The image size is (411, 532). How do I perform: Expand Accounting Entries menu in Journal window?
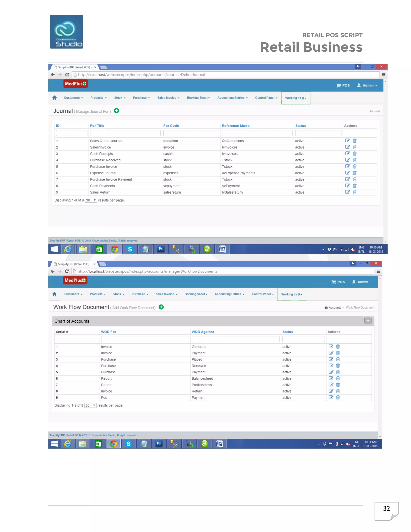(x=232, y=98)
